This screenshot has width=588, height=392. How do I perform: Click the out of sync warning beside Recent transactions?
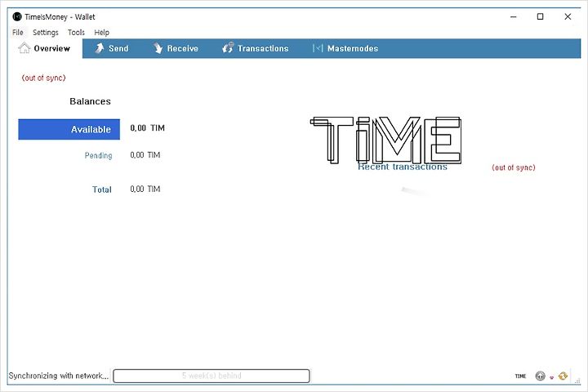click(x=514, y=167)
